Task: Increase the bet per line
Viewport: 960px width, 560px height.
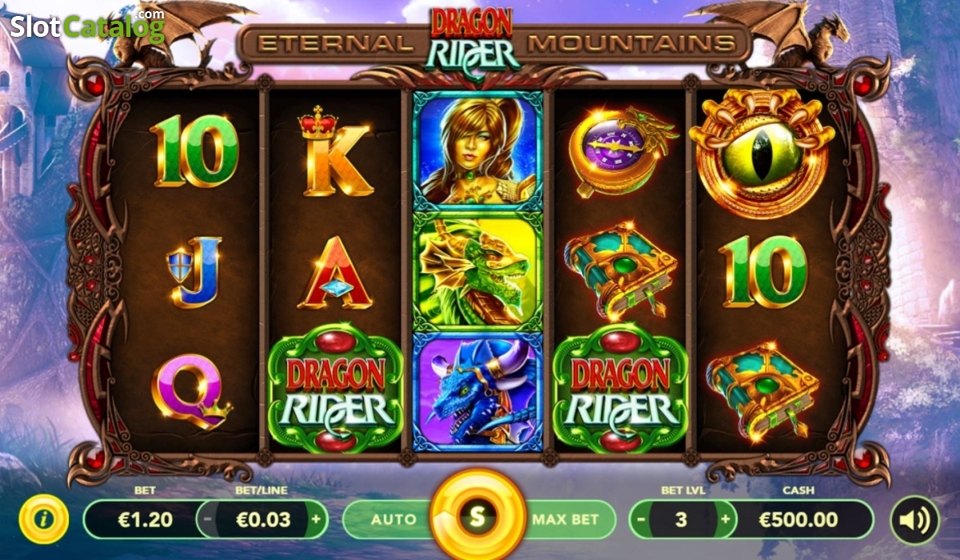Action: click(x=315, y=519)
